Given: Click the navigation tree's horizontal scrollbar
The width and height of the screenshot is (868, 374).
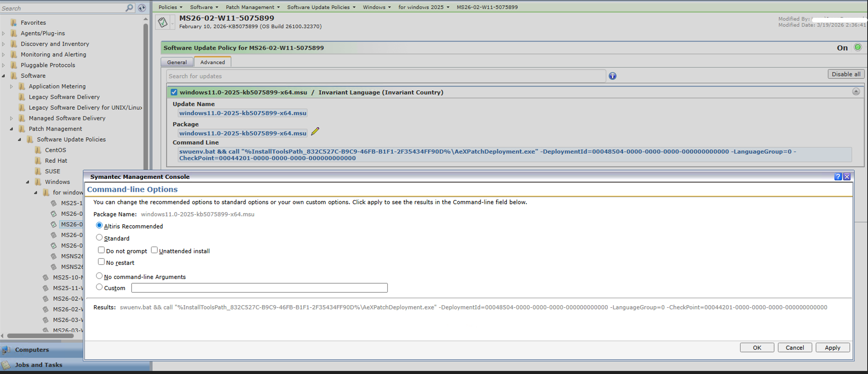Looking at the screenshot, I should (x=41, y=336).
